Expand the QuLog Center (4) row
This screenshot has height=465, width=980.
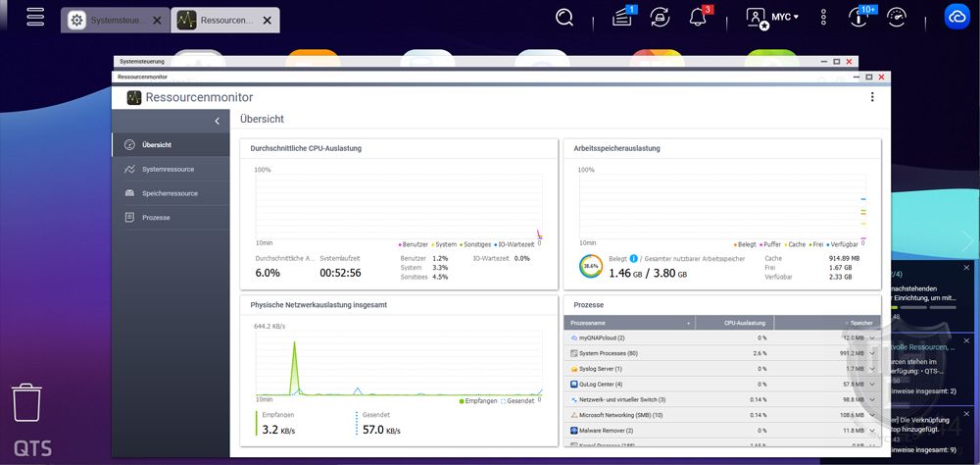click(872, 385)
